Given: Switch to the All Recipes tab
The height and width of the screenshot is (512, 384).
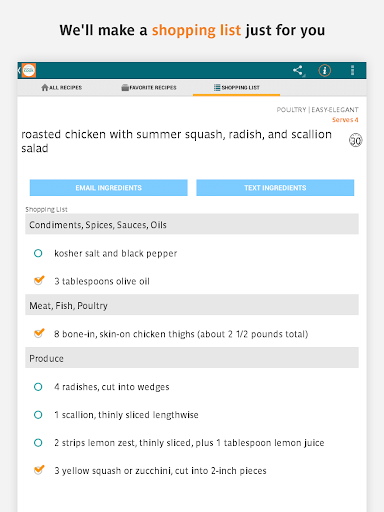Looking at the screenshot, I should click(62, 88).
